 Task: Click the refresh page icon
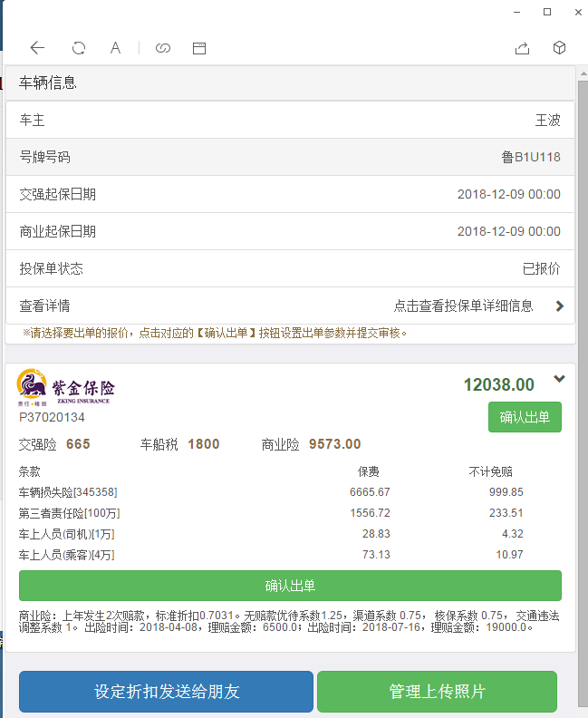pyautogui.click(x=79, y=48)
